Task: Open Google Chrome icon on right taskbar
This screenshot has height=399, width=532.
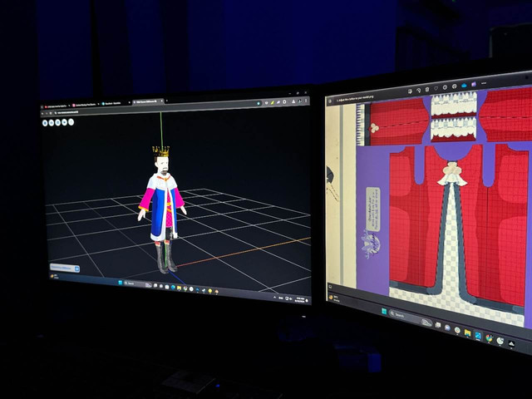Action: tap(490, 337)
